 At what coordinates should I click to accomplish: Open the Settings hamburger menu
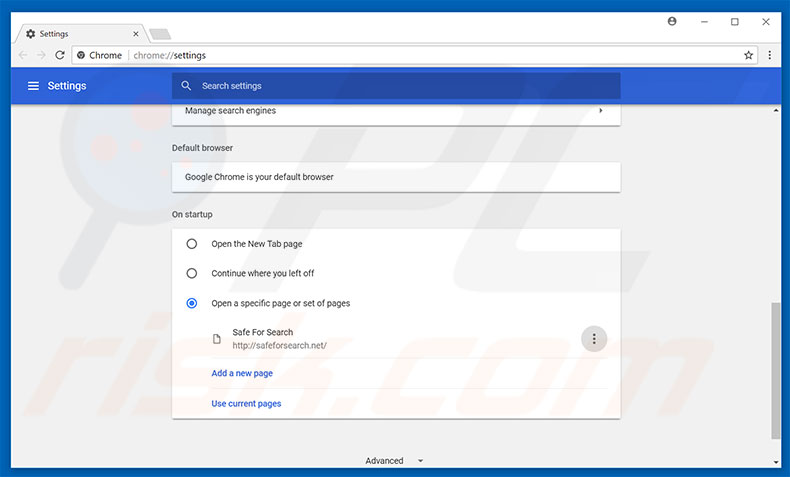click(33, 86)
